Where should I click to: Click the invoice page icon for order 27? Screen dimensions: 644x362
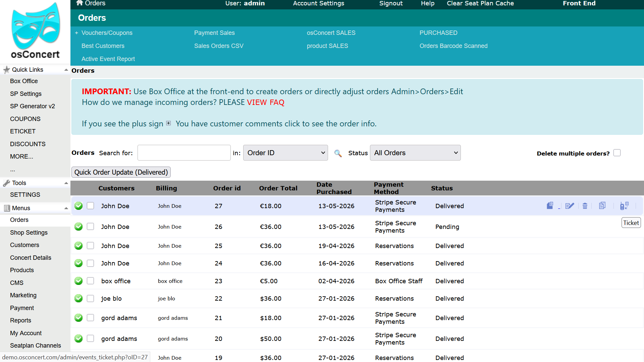click(550, 205)
